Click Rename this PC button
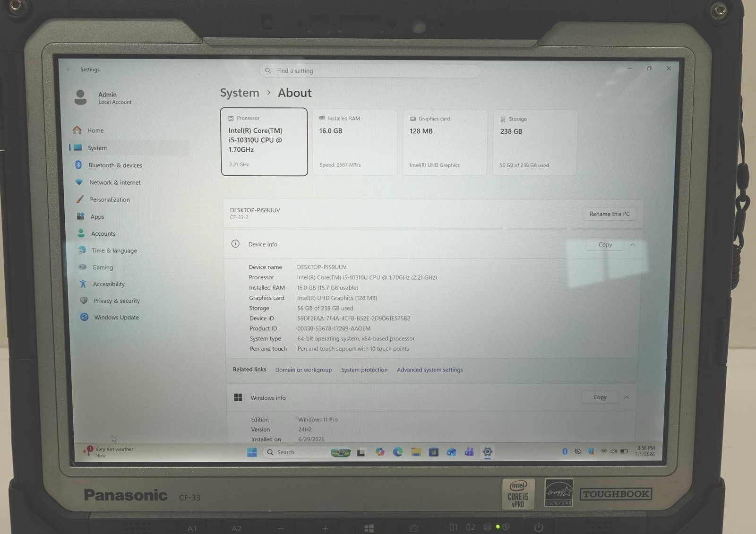This screenshot has height=534, width=756. (610, 214)
